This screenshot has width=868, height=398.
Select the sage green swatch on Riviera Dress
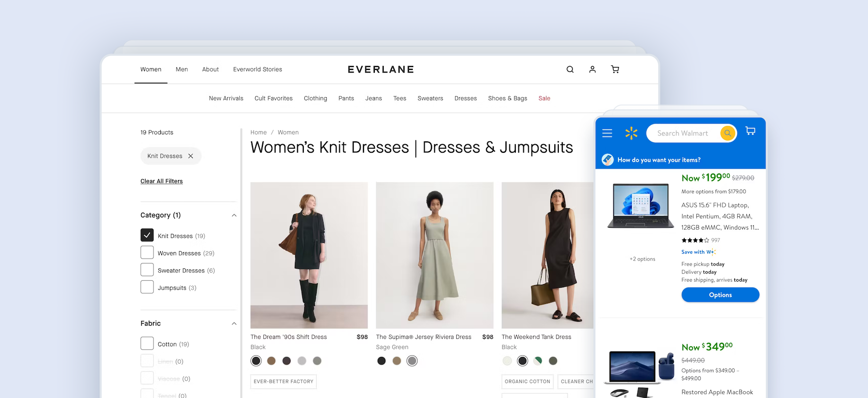click(412, 361)
